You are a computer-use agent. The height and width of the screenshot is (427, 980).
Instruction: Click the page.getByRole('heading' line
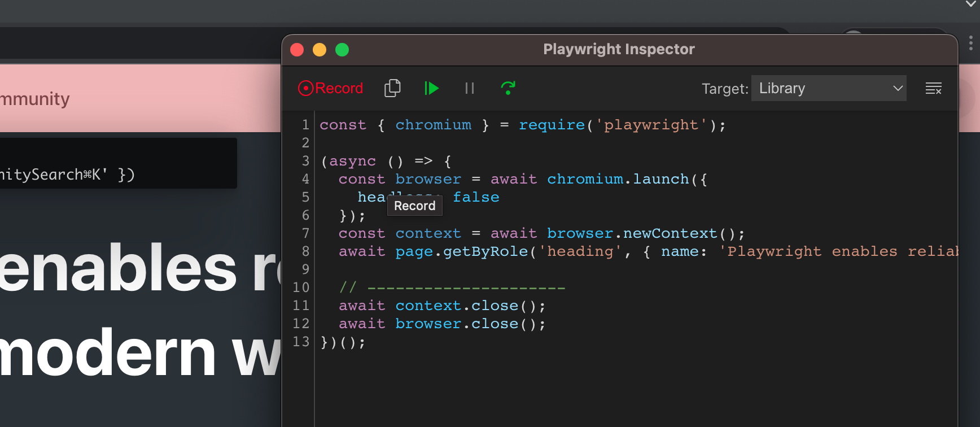[x=648, y=251]
